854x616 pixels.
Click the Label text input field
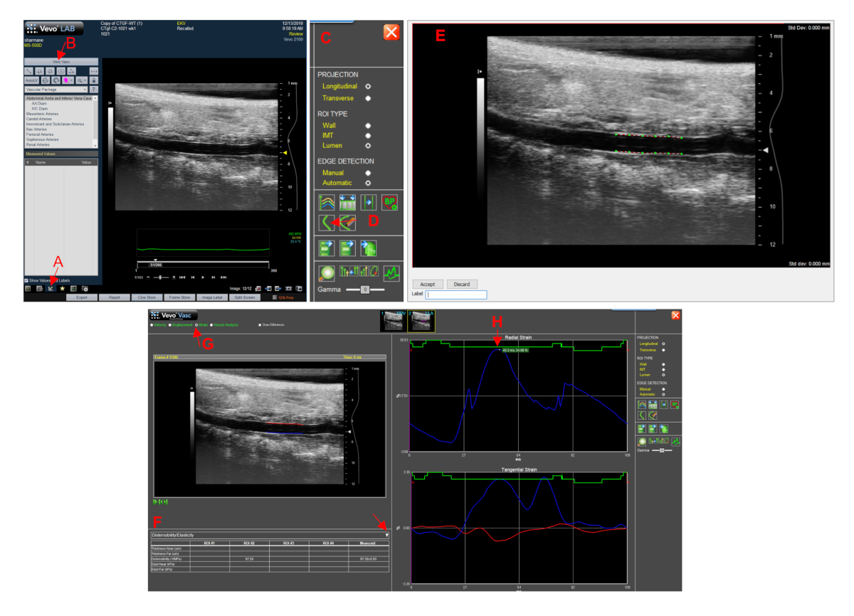tap(456, 294)
